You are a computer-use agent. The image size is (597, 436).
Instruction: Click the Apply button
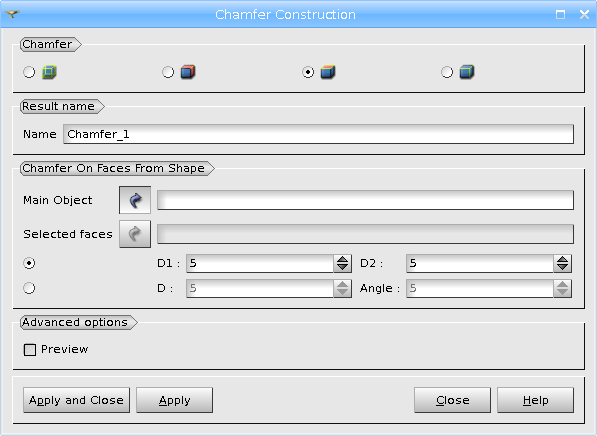174,400
